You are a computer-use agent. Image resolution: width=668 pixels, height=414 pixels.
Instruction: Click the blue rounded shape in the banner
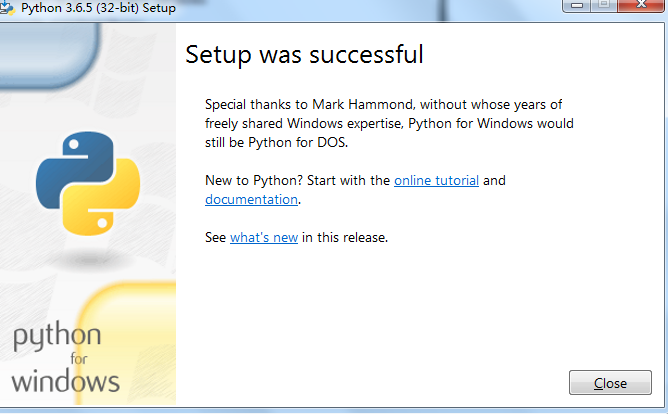coord(49,53)
